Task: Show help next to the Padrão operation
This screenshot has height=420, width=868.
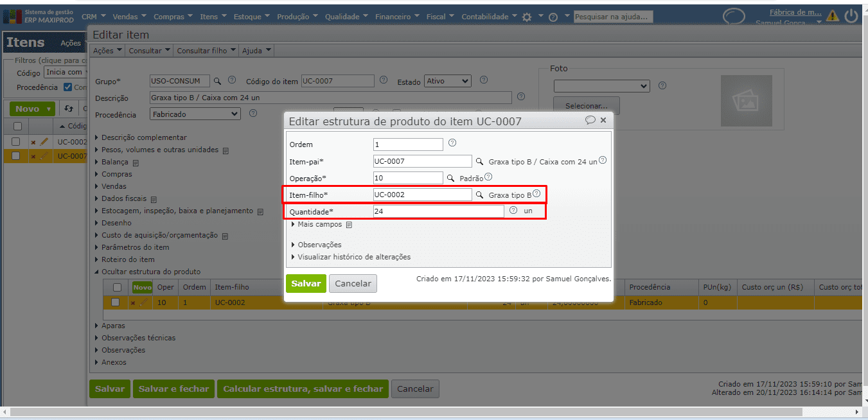Action: pos(488,177)
